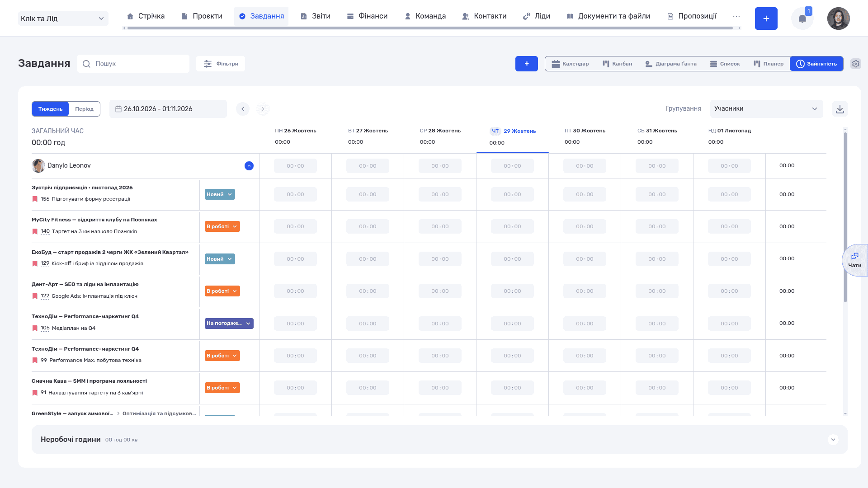This screenshot has height=488, width=868.
Task: Collapse Danylo Leonov's task list
Action: [x=249, y=166]
